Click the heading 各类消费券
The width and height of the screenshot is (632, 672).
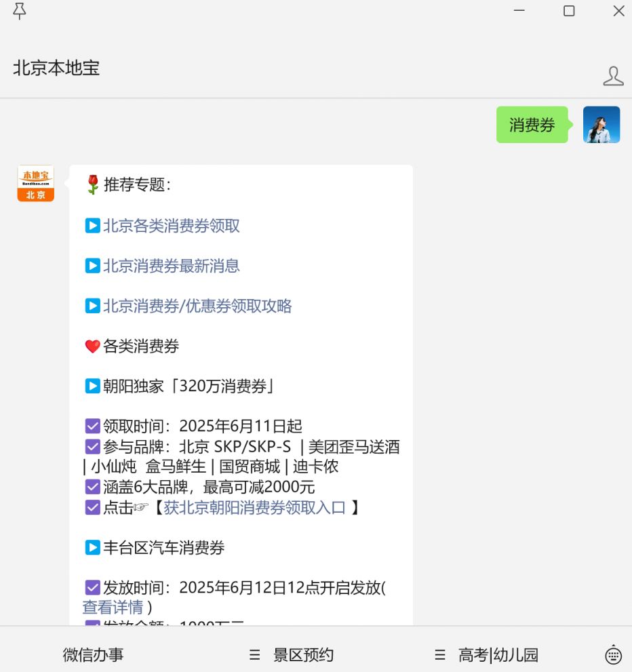point(141,347)
